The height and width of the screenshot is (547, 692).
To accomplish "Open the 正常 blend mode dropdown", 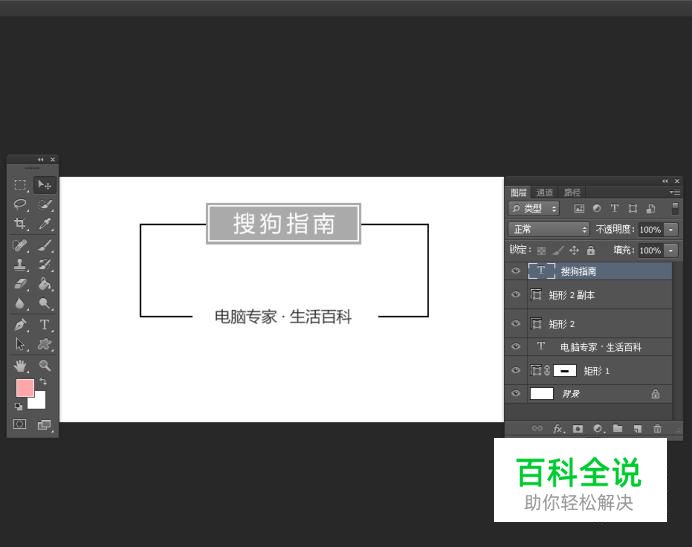I will pos(549,229).
